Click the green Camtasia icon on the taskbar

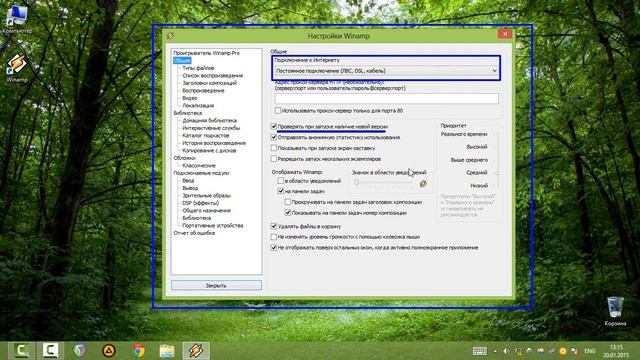[21, 351]
